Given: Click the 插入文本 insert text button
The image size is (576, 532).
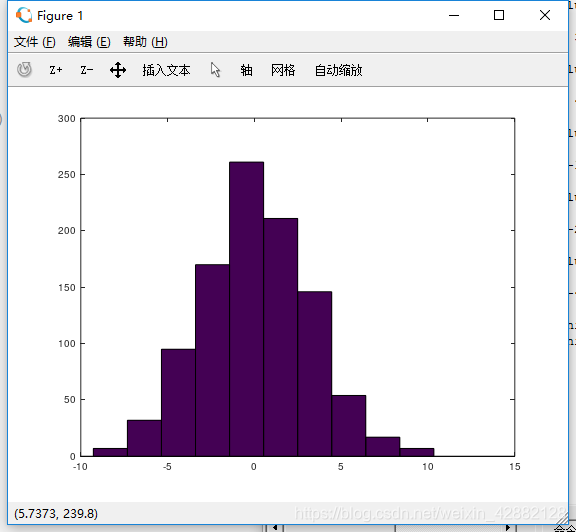Looking at the screenshot, I should coord(166,70).
